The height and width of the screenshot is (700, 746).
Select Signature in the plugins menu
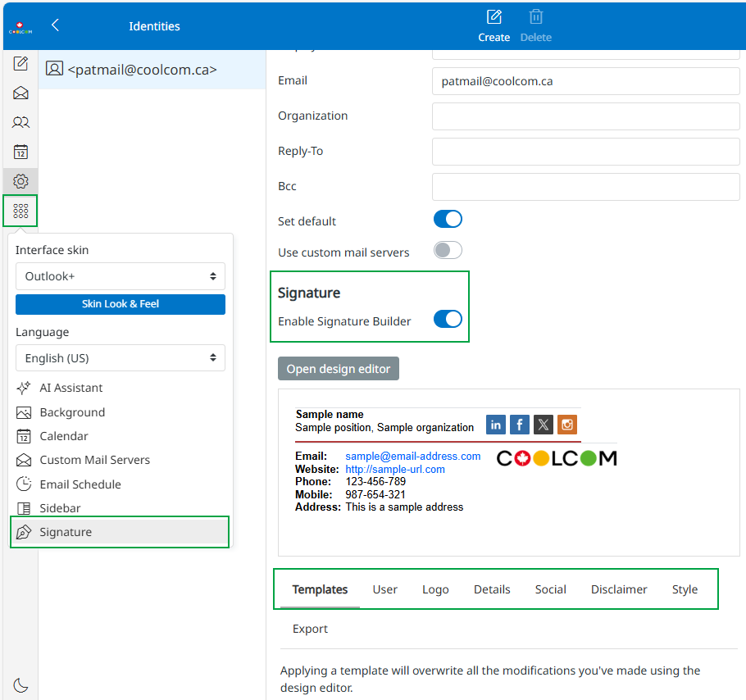tap(120, 532)
